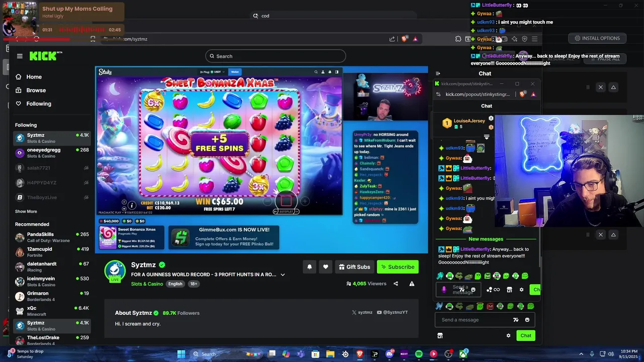Expand the chat leaderboard chevron below LouiseAJersey

click(487, 137)
